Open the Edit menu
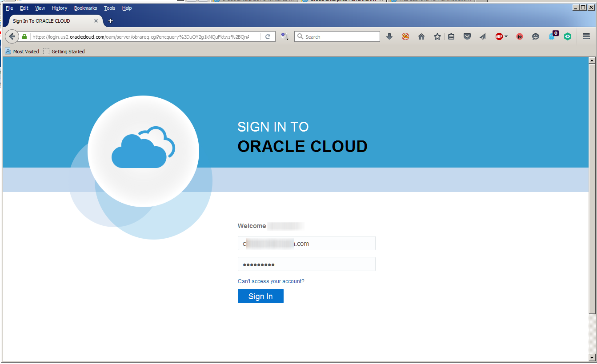 pos(24,8)
